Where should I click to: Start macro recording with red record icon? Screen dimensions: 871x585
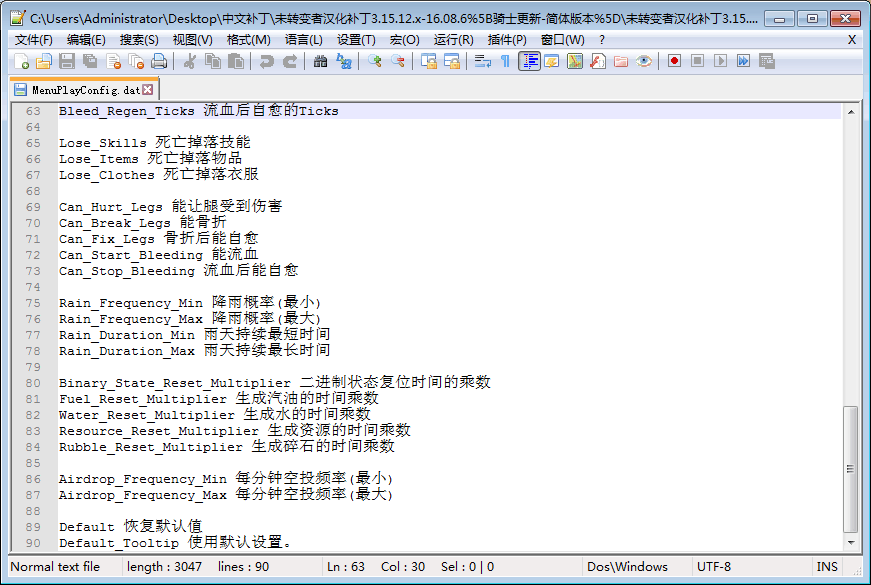pos(674,61)
